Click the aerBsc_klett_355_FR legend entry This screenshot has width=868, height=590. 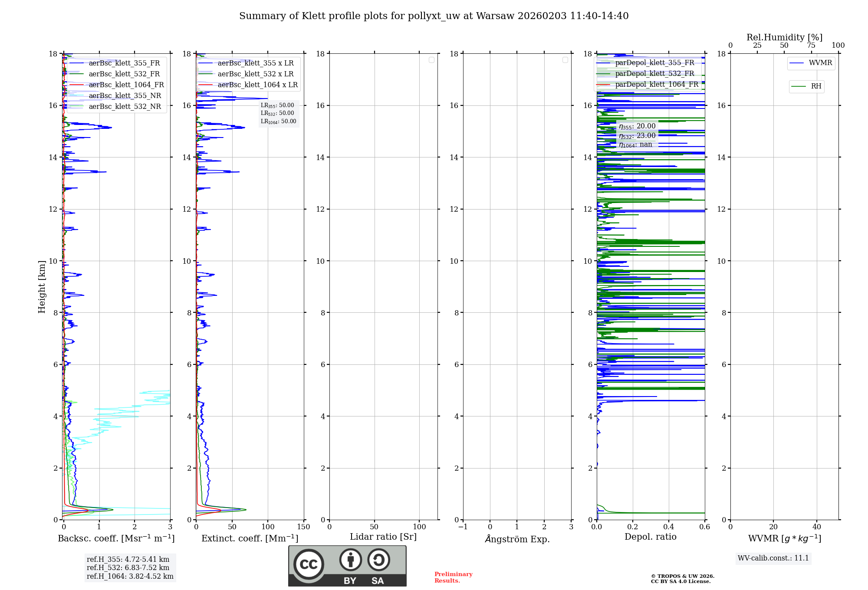(x=124, y=63)
